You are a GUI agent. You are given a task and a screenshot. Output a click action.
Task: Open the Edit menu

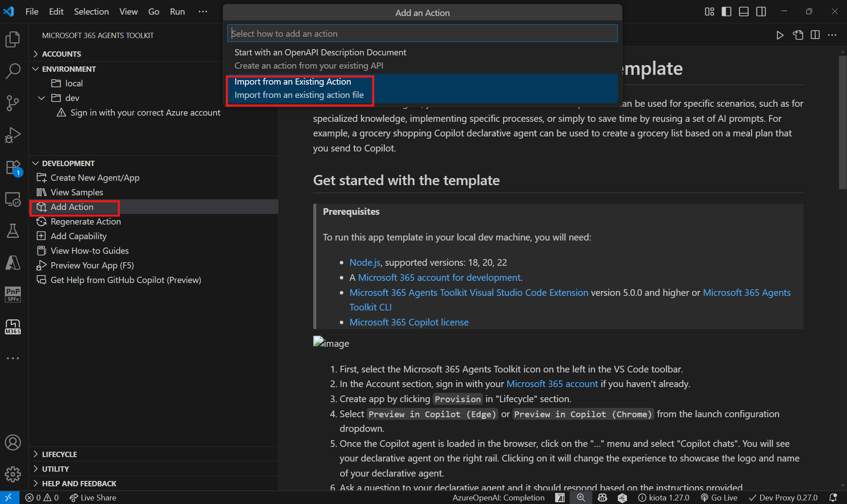(56, 12)
